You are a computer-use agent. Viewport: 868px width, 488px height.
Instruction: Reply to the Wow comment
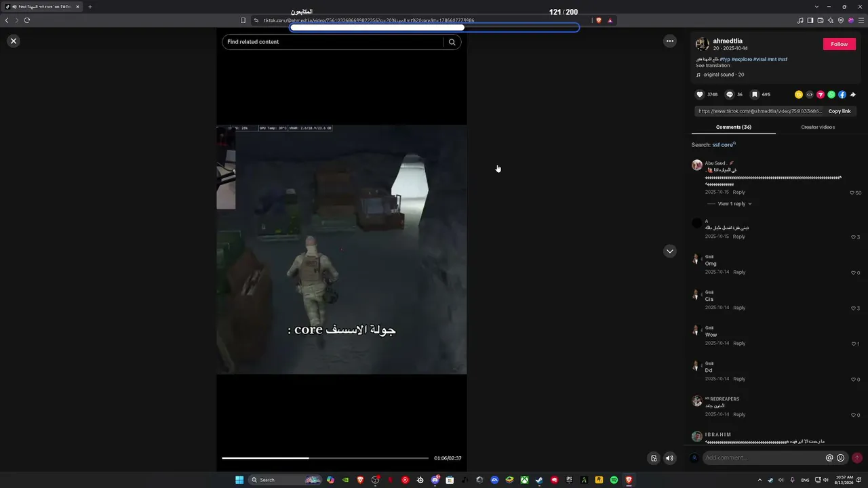click(739, 344)
